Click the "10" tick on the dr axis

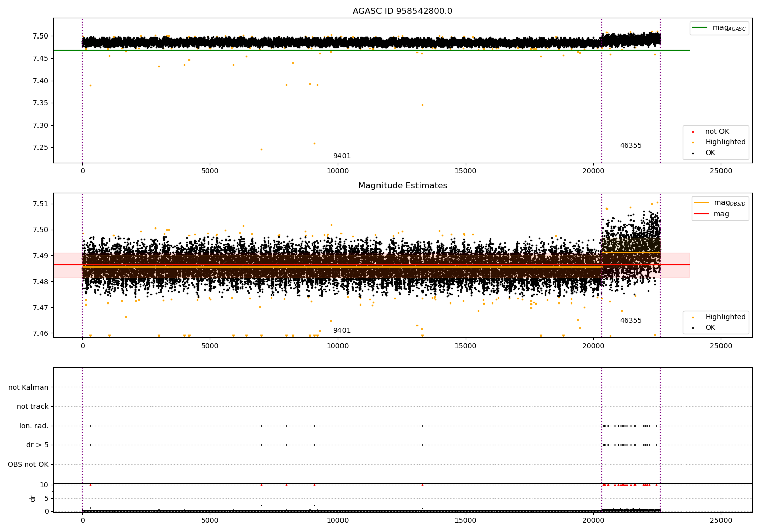click(45, 485)
